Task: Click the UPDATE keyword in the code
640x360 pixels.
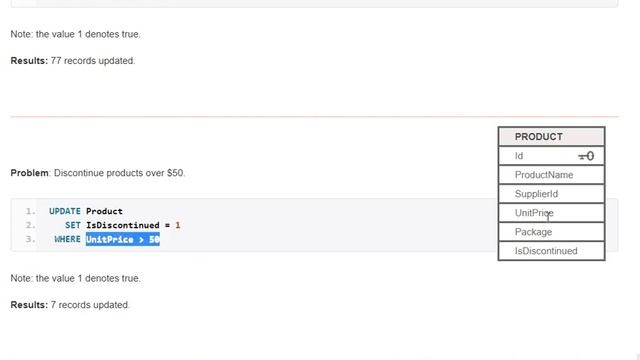Action: coord(64,211)
